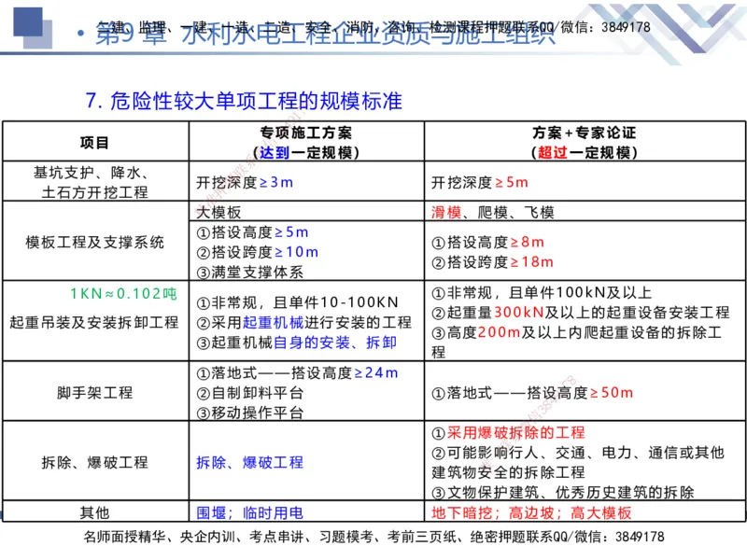This screenshot has width=747, height=560.
Task: Click the red text 地下暗挖；高边坡；高大模板
Action: 534,511
